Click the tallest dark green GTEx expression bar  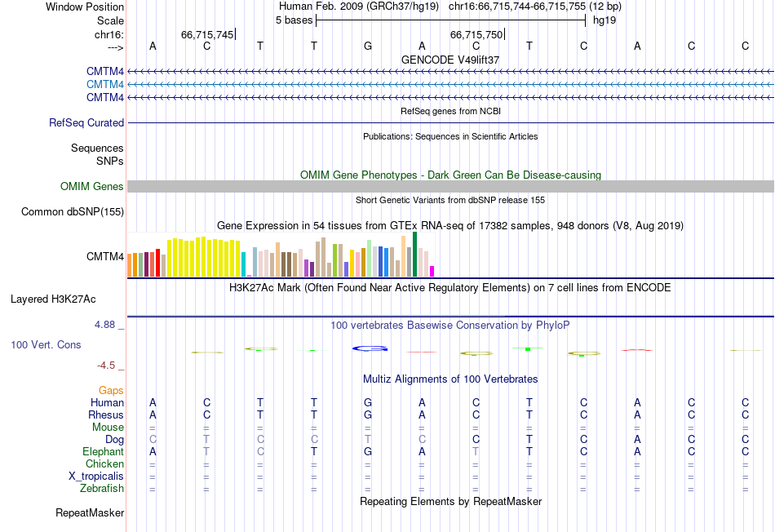point(414,254)
